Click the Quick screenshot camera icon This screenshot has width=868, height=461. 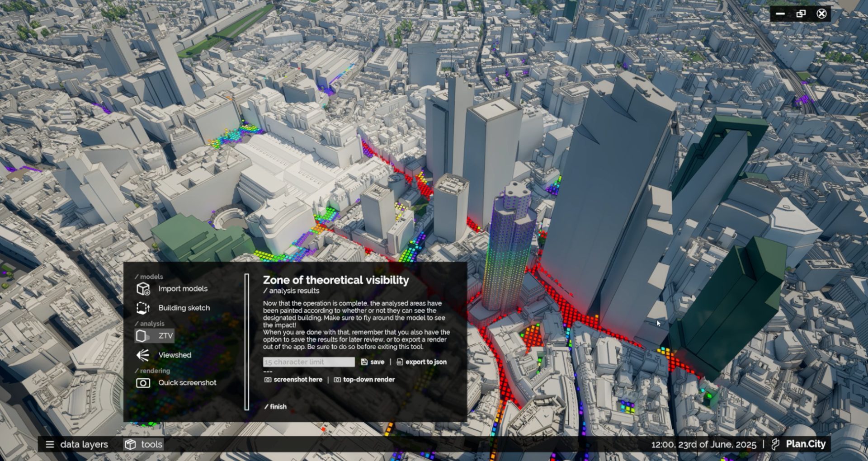pyautogui.click(x=143, y=383)
